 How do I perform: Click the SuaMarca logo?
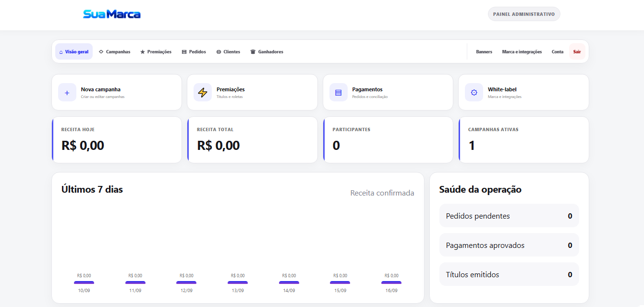click(x=112, y=14)
